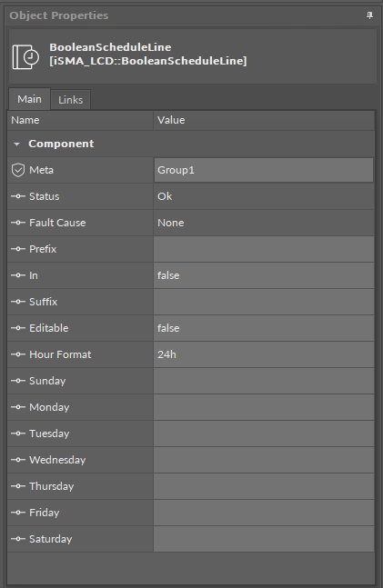The height and width of the screenshot is (588, 383).
Task: Click the empty Prefix value field
Action: click(264, 249)
